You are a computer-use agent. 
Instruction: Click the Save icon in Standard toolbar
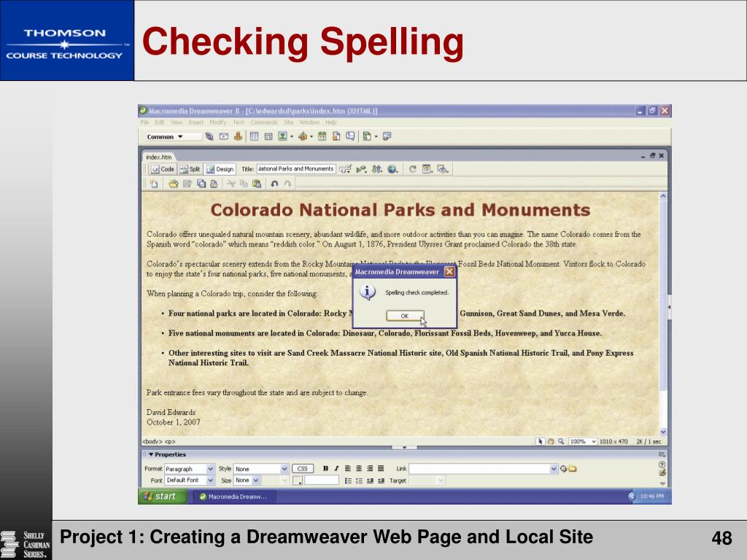point(187,184)
